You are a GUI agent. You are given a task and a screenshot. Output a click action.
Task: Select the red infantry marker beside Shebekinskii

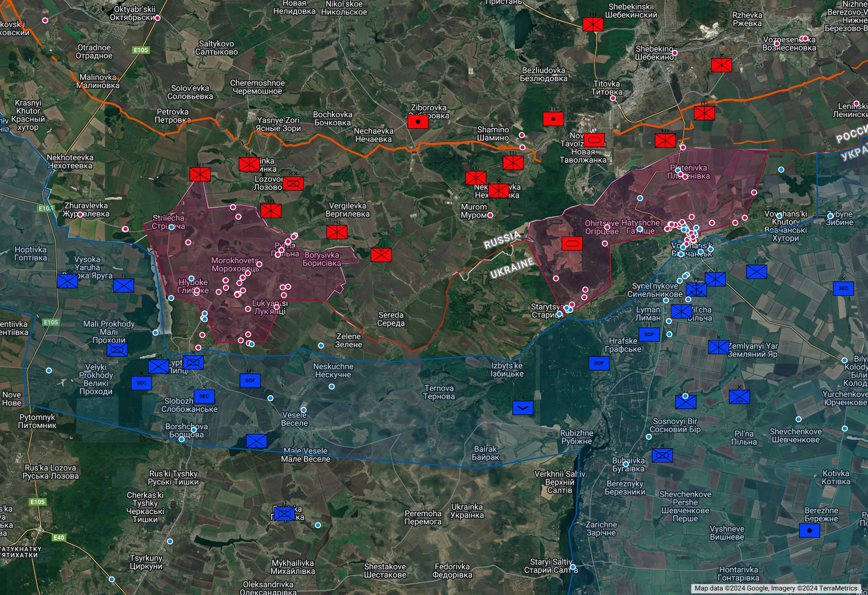pos(593,24)
